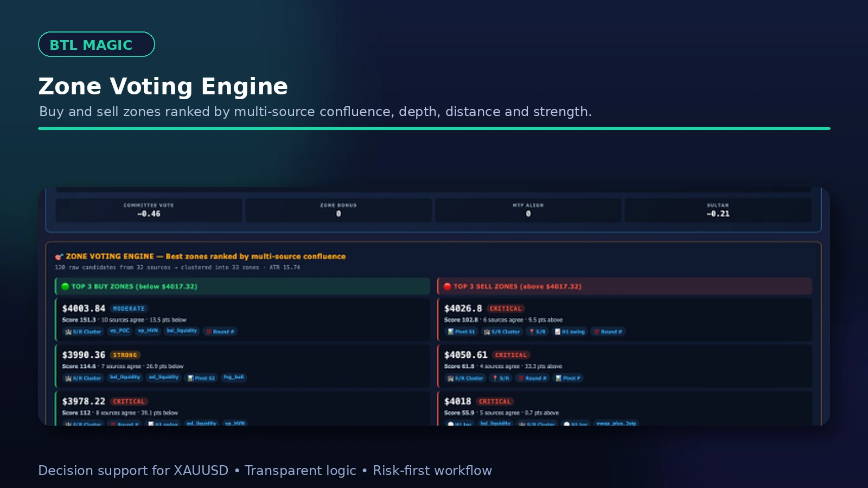
Task: Select the Zone Bonus 0 card
Action: (x=339, y=210)
